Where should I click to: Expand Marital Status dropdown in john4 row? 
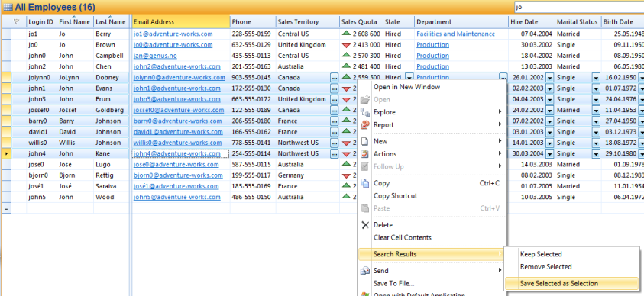(596, 154)
